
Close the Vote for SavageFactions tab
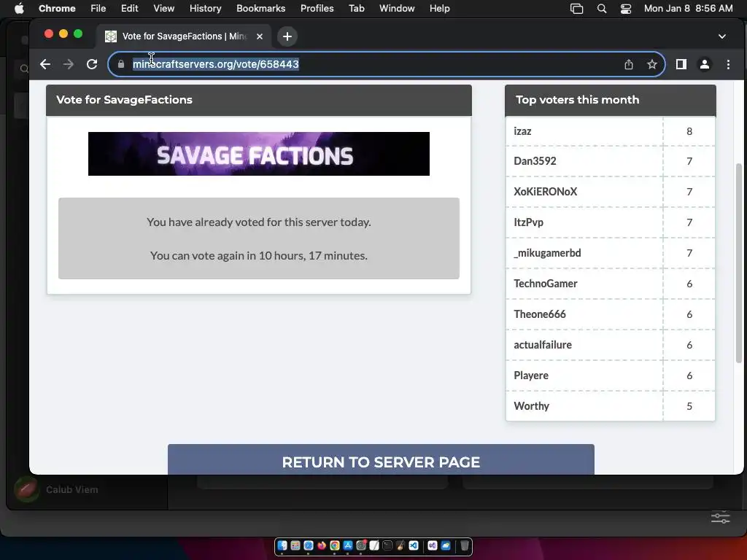260,36
